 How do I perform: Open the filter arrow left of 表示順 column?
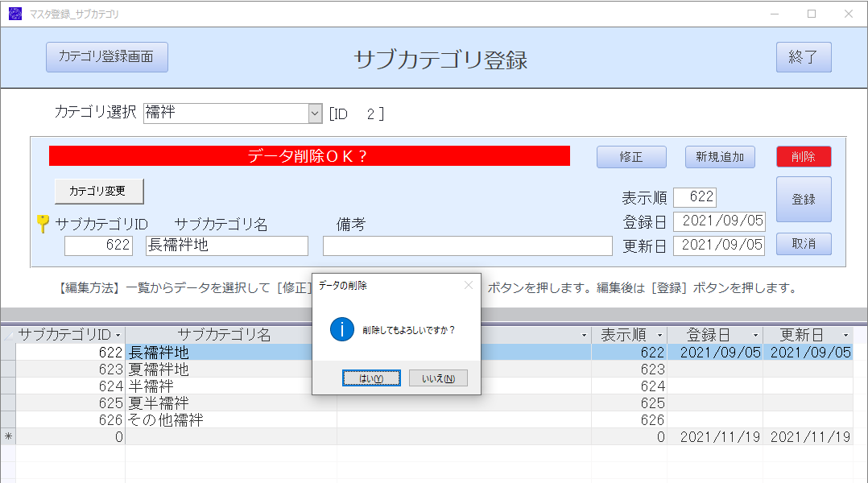tap(584, 335)
